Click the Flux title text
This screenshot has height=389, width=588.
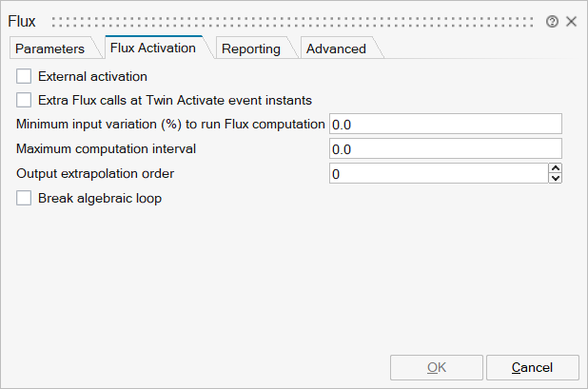tap(22, 21)
